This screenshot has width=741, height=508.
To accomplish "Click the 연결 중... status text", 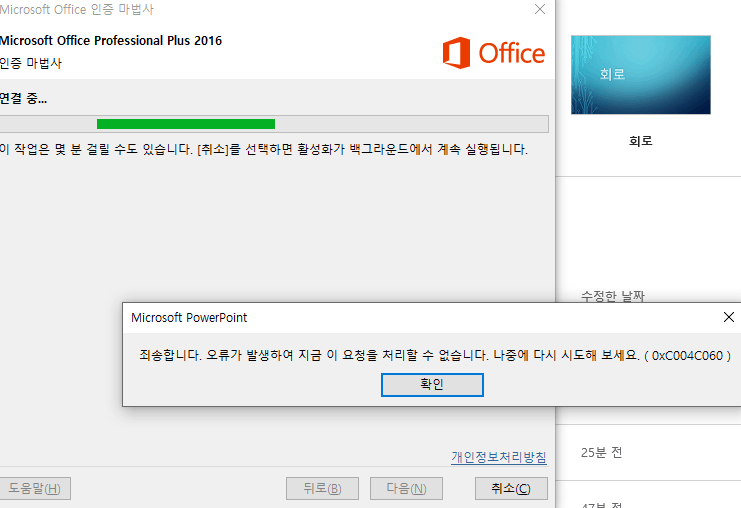I will (x=23, y=98).
